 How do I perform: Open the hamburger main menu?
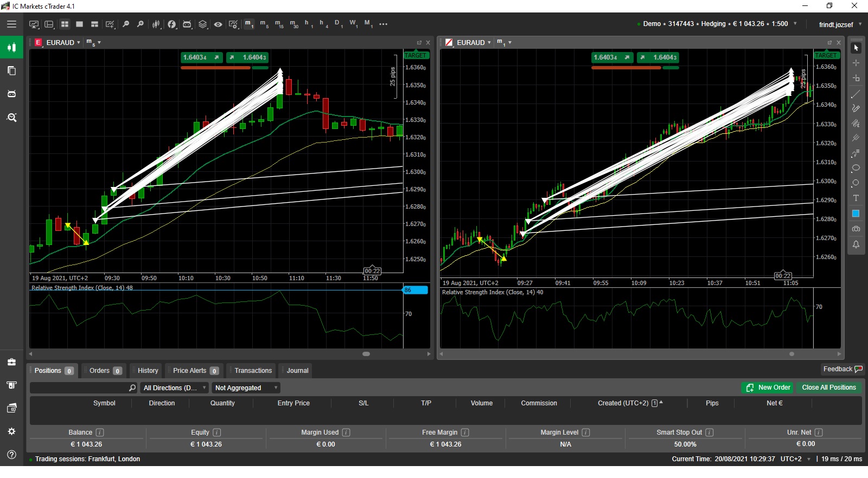click(x=11, y=24)
